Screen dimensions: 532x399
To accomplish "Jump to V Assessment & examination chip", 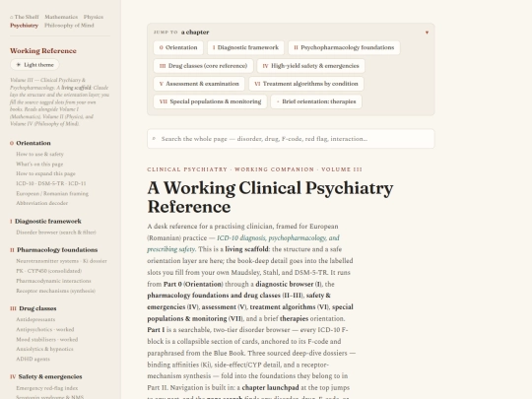I will tap(199, 84).
